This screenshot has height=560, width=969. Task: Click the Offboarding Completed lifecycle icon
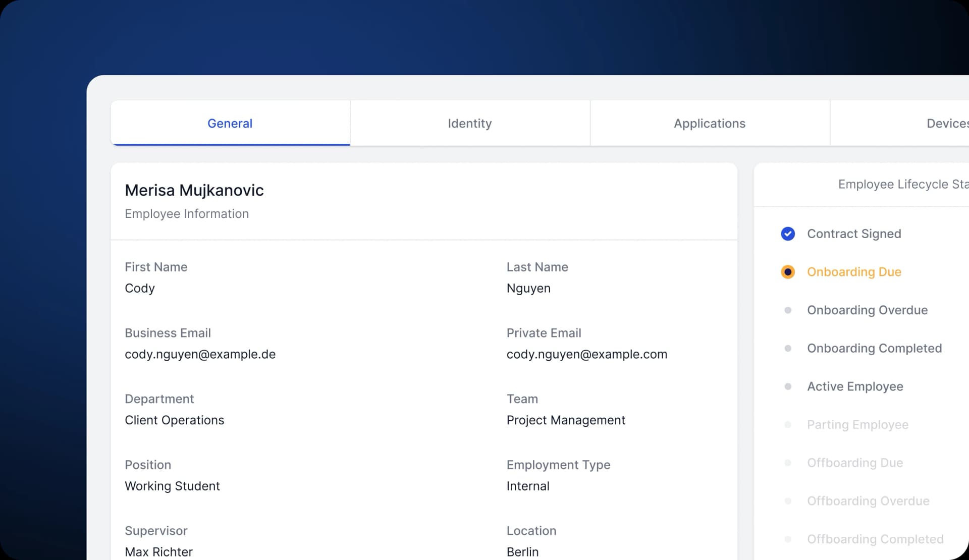[x=787, y=539]
